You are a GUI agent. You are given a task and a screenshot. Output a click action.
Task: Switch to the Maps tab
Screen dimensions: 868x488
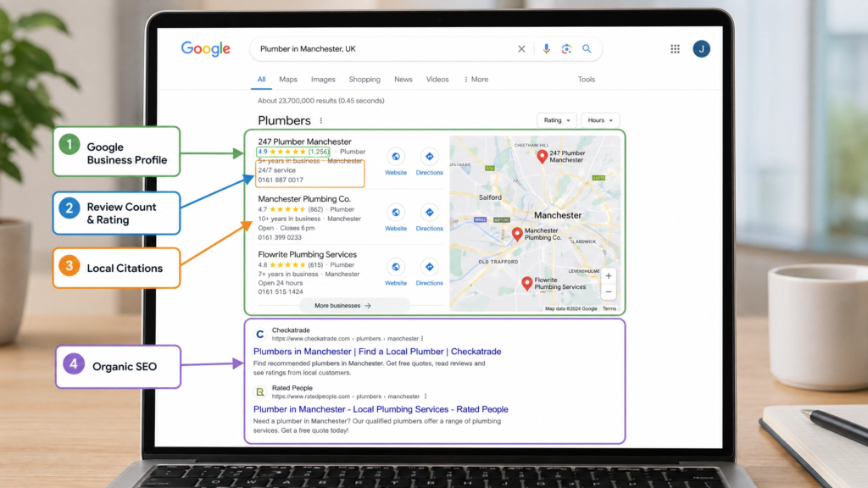pyautogui.click(x=288, y=79)
